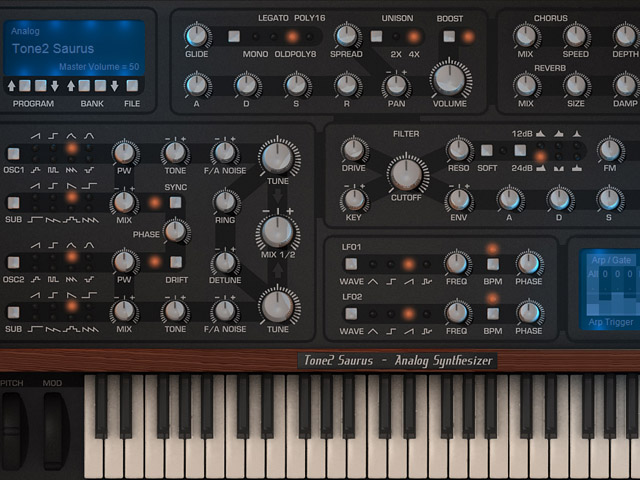Viewport: 640px width, 480px height.
Task: Click the OSC2 SUB MIX knob
Action: (x=124, y=311)
